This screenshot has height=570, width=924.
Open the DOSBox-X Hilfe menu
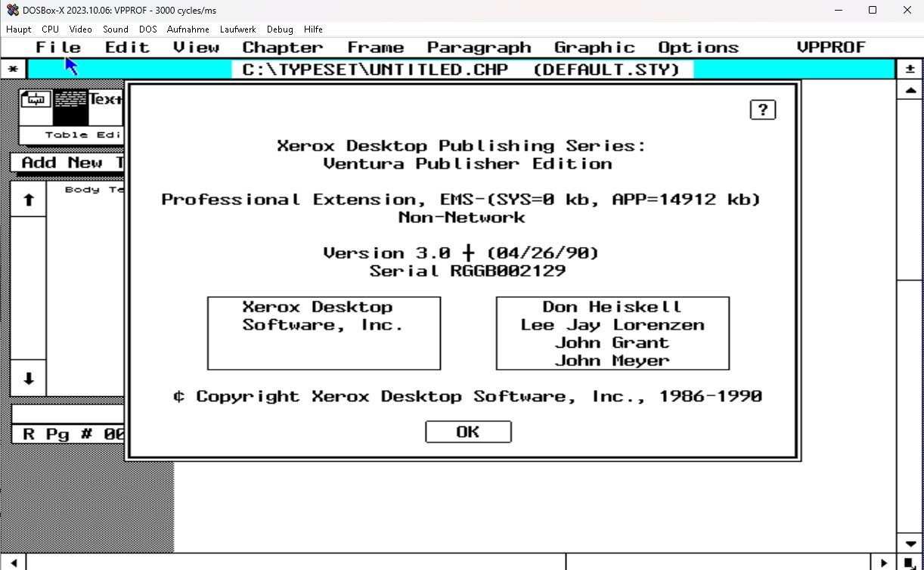click(313, 29)
